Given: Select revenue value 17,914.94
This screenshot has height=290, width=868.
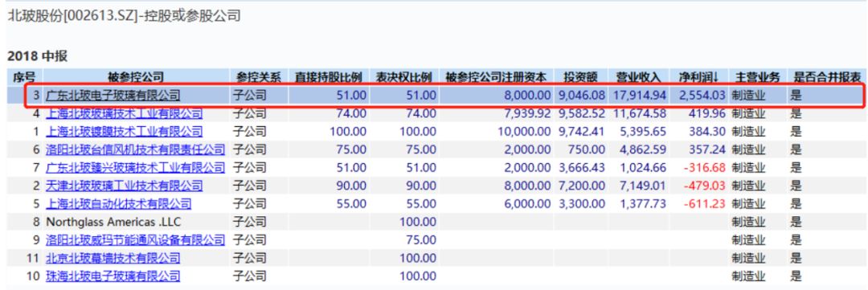Looking at the screenshot, I should pos(640,95).
